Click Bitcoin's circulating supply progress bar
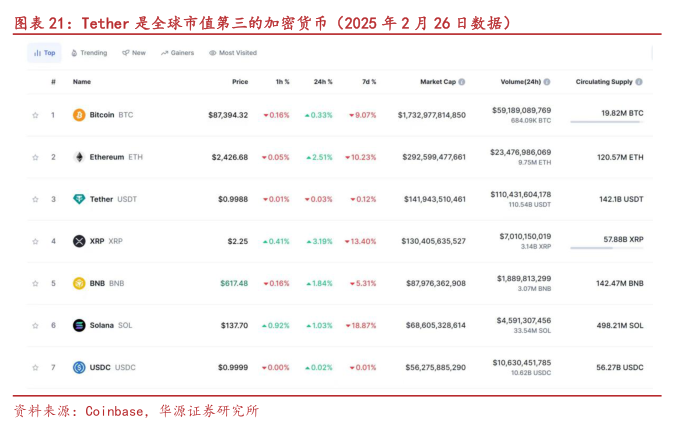Viewport: 679px width, 430px height. click(607, 122)
